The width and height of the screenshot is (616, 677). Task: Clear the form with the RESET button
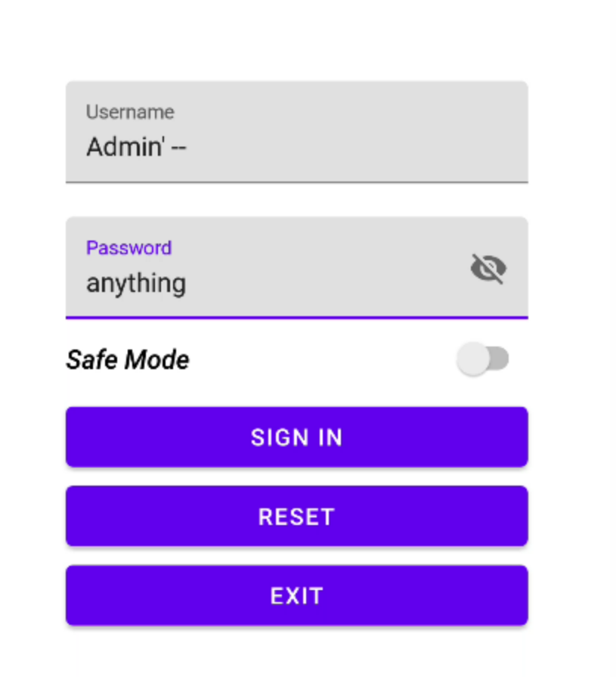coord(297,516)
